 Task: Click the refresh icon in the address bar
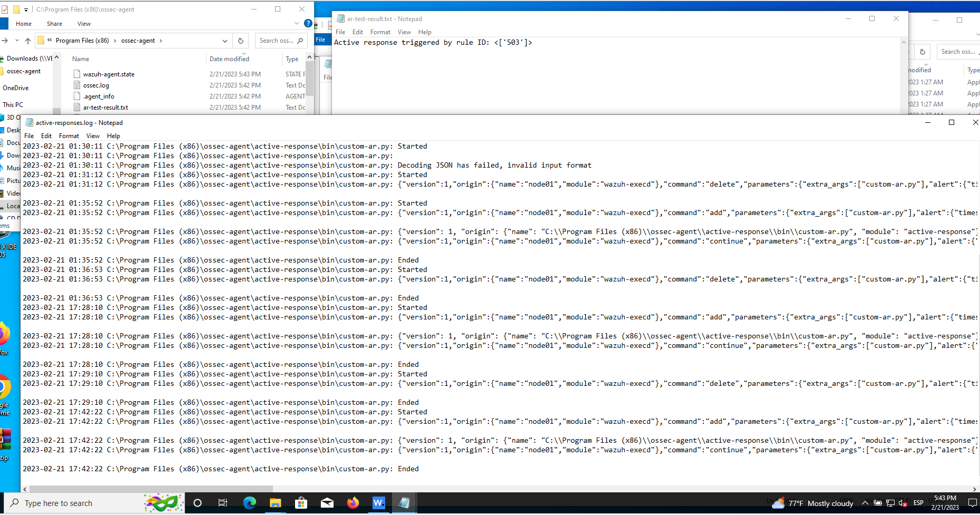click(241, 41)
